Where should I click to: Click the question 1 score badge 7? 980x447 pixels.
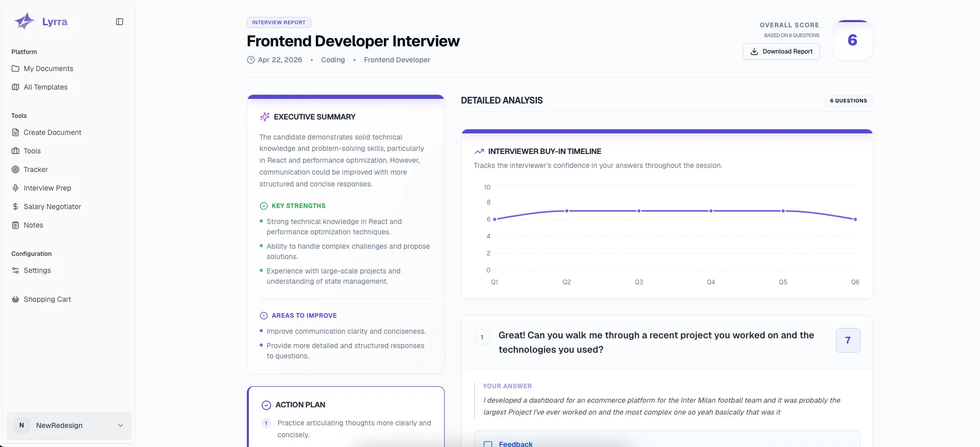[x=848, y=340]
